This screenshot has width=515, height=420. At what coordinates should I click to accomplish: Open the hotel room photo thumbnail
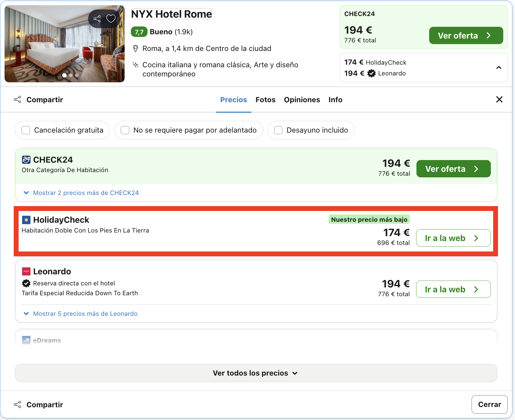click(65, 44)
